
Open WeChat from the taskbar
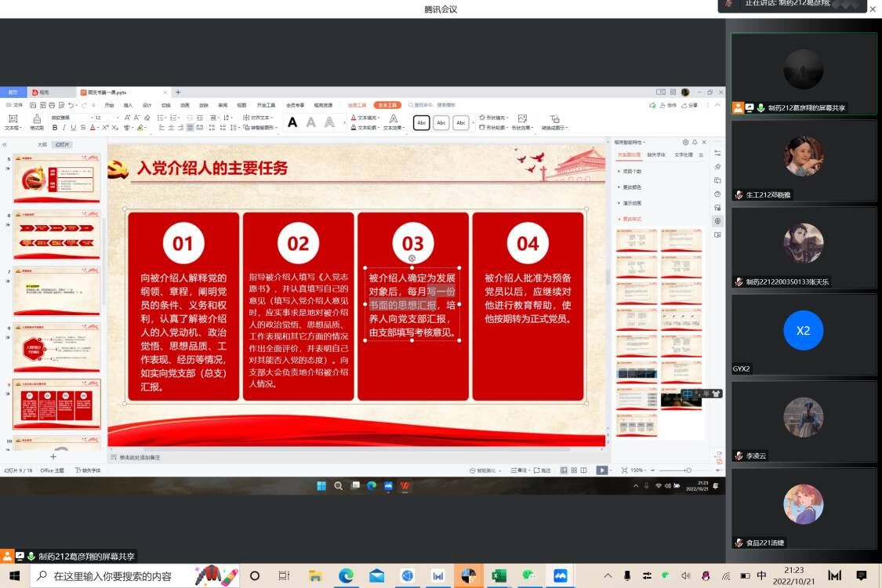(x=529, y=576)
